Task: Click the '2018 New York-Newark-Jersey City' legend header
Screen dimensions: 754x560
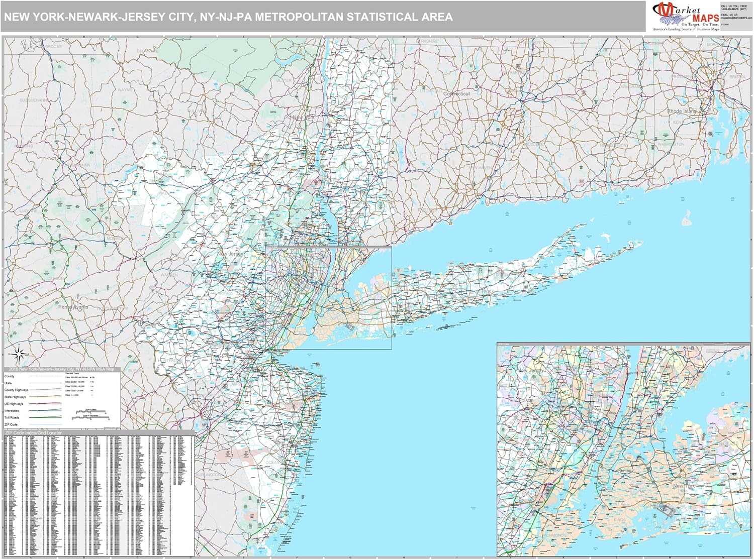Action: tap(62, 370)
